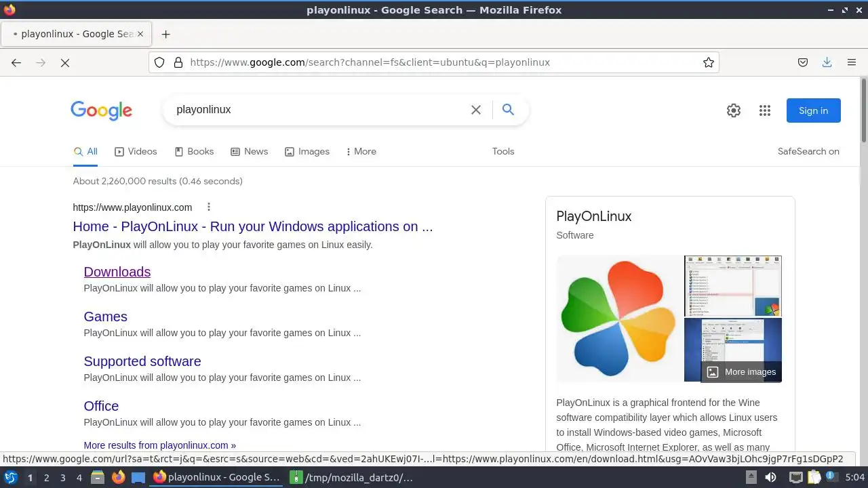This screenshot has height=488, width=868.
Task: Click the Sign in button
Action: tap(814, 110)
